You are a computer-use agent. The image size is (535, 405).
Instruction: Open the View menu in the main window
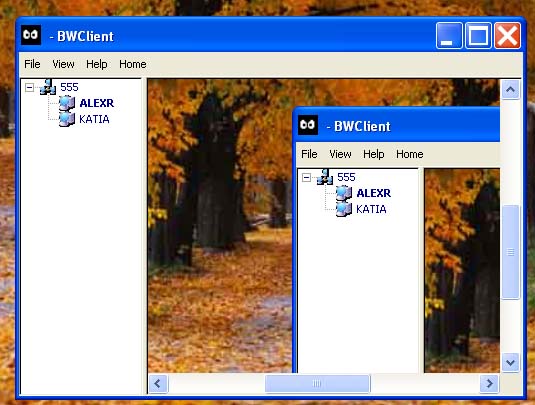coord(63,64)
